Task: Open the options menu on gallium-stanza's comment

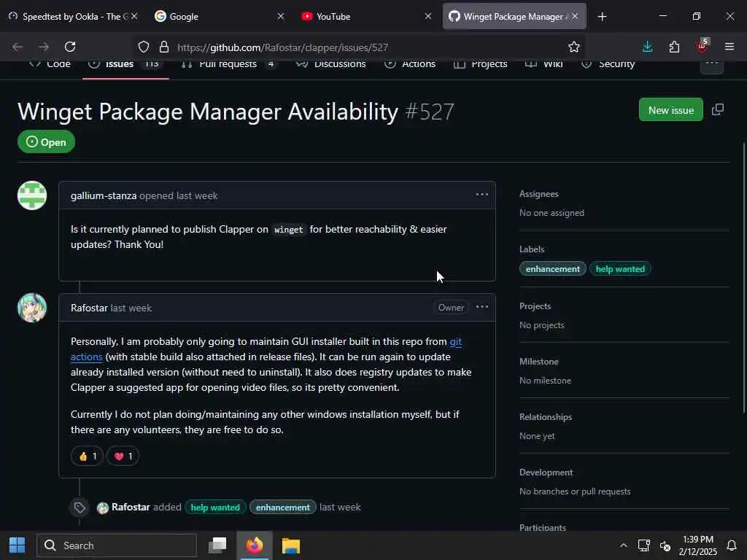Action: click(481, 194)
